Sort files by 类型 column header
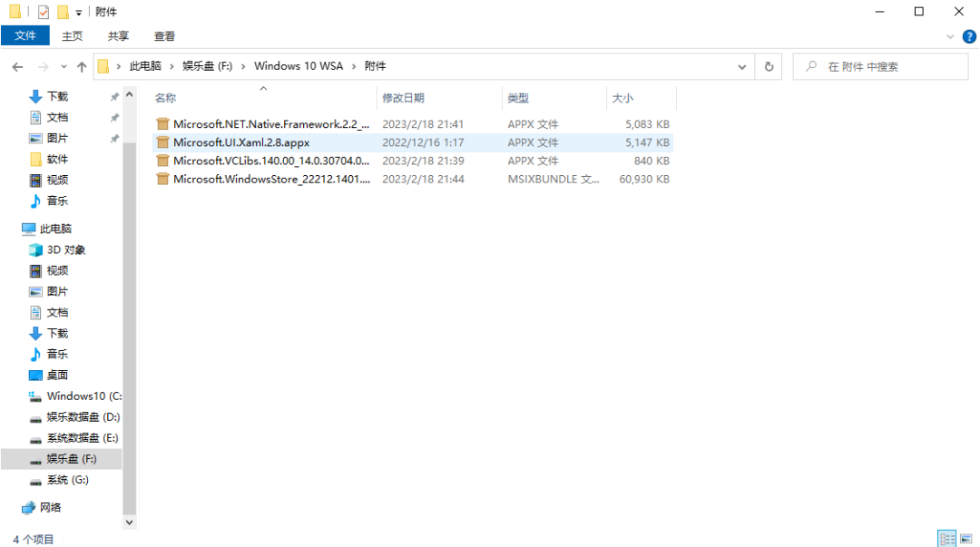 (518, 98)
